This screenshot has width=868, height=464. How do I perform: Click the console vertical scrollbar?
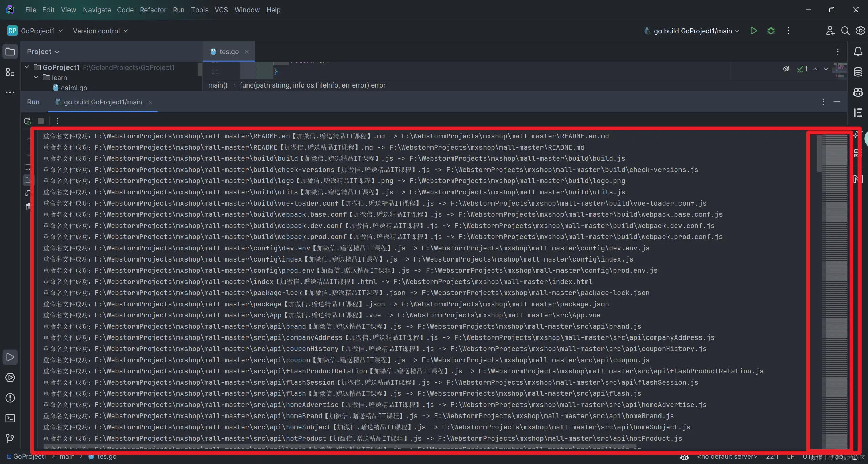pyautogui.click(x=820, y=153)
